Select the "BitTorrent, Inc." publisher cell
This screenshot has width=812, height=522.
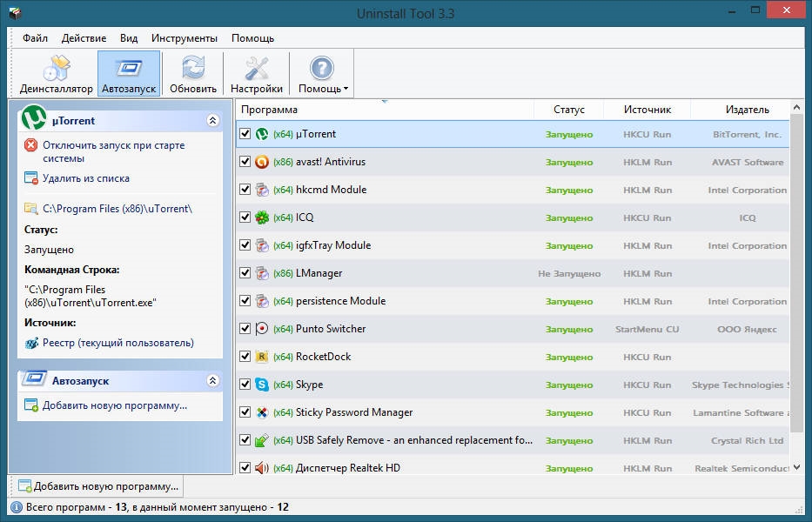click(x=747, y=135)
